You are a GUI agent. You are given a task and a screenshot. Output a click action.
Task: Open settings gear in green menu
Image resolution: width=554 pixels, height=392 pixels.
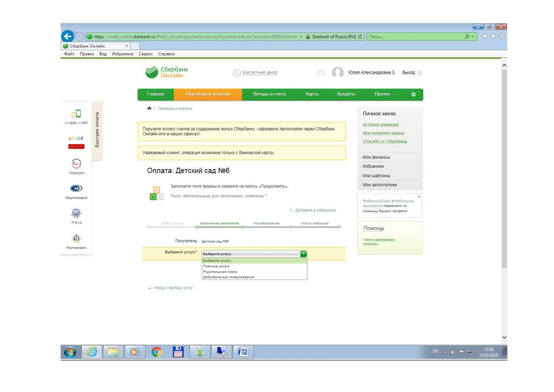(x=413, y=94)
